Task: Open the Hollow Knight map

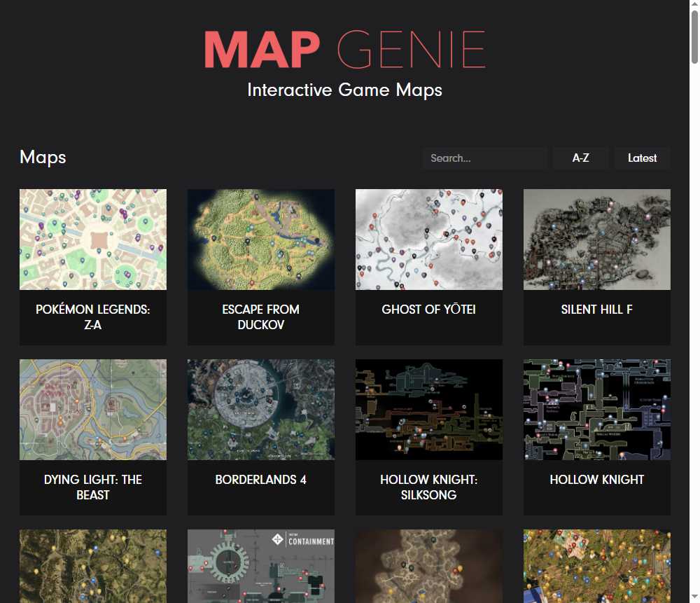Action: click(x=597, y=409)
